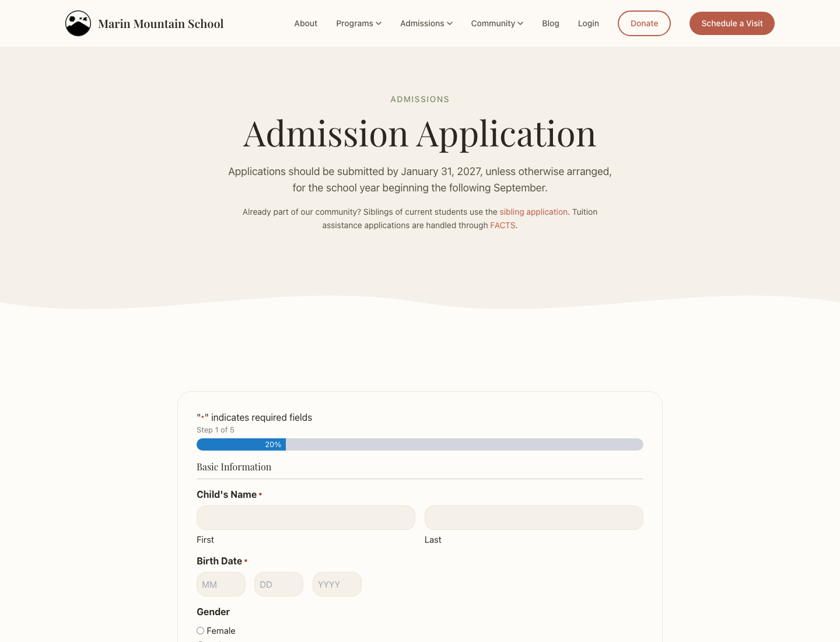The image size is (840, 642).
Task: Click the Marin Mountain School logo icon
Action: pos(78,23)
